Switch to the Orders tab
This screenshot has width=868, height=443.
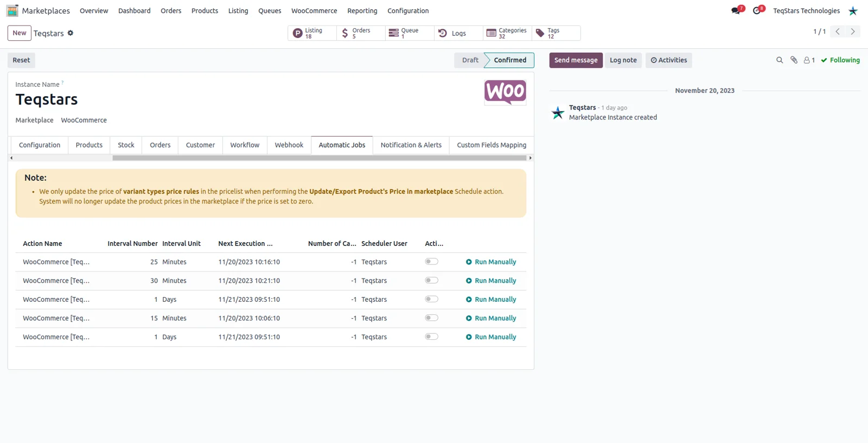pyautogui.click(x=160, y=145)
